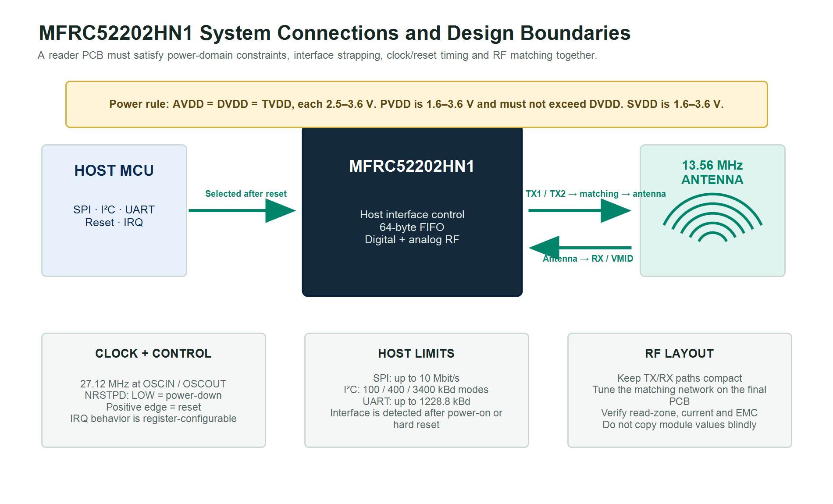Click the 'Digital + analog RF' line

412,240
